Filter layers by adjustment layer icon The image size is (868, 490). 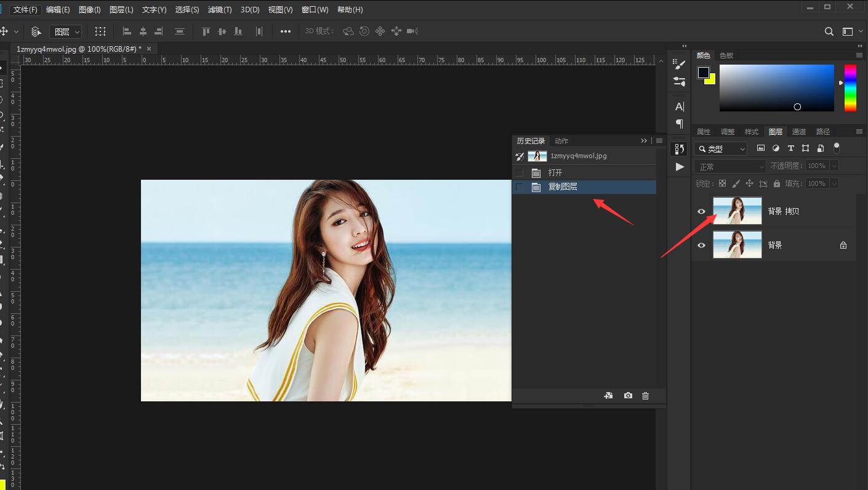pyautogui.click(x=776, y=148)
